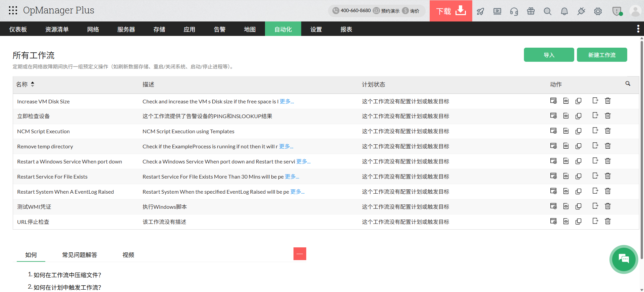Execute the Increase VM Disk Size workflow
Image resolution: width=644 pixels, height=292 pixels.
coord(553,101)
